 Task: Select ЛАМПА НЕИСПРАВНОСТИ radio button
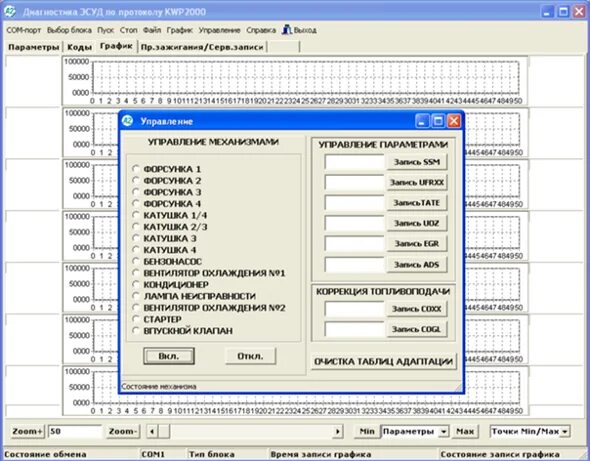coord(136,296)
